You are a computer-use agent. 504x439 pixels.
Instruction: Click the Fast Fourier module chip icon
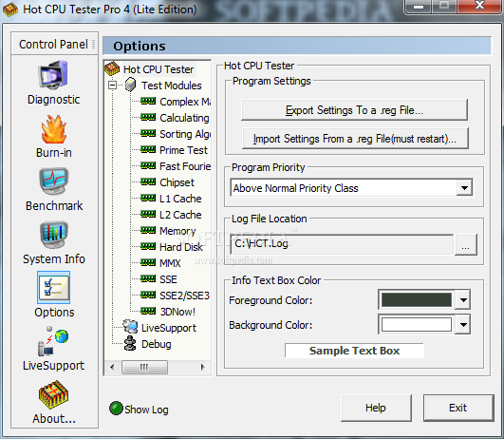pos(148,165)
